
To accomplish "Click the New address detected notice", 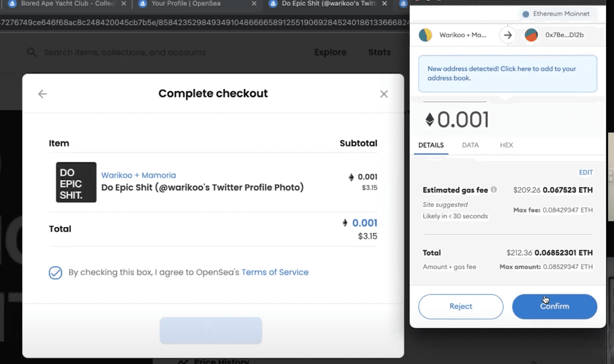I will [x=507, y=74].
